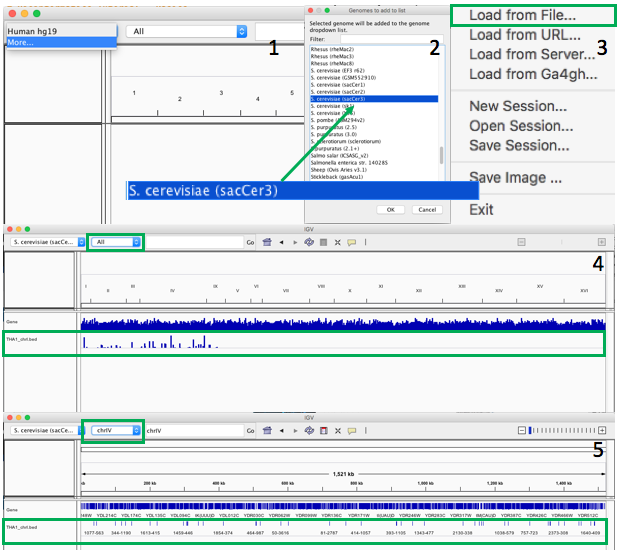The height and width of the screenshot is (556, 623).
Task: Click the resize-tracks icon in All-view toolbar
Action: pyautogui.click(x=337, y=242)
